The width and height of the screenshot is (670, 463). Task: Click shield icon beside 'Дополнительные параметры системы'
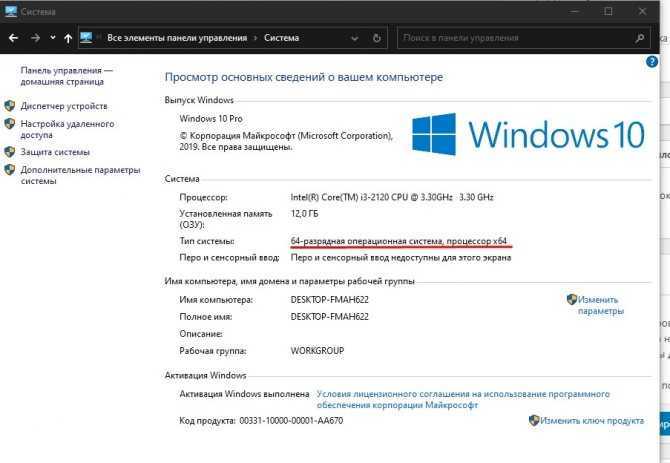[9, 170]
